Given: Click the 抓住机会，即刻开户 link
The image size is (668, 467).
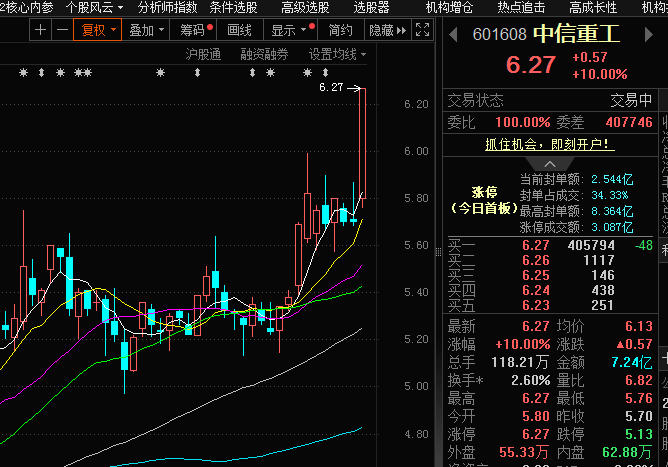Looking at the screenshot, I should pos(549,144).
